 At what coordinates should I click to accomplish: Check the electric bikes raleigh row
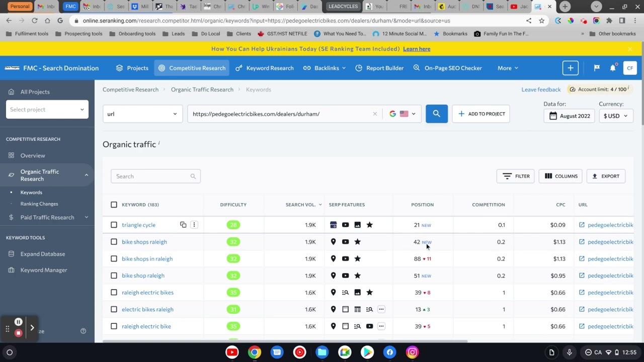(x=114, y=309)
